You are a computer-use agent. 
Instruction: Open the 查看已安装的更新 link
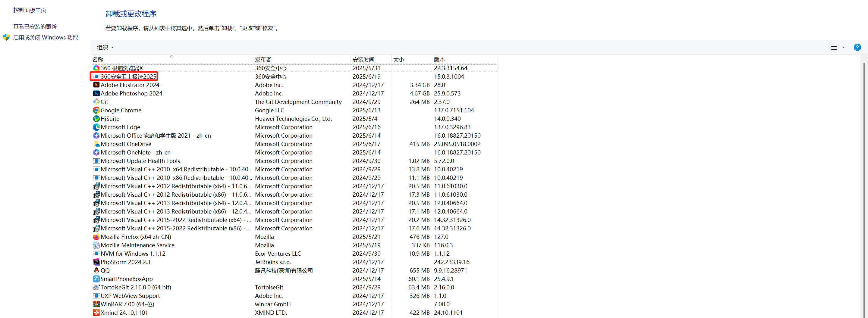(35, 26)
